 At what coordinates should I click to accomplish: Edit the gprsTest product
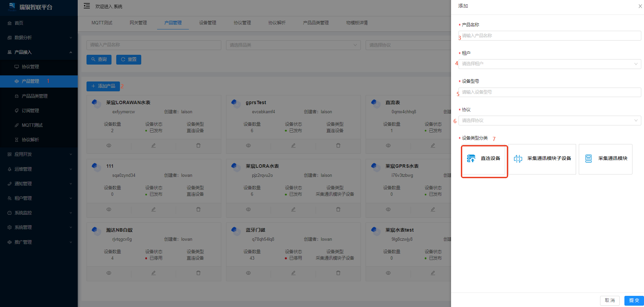point(293,145)
